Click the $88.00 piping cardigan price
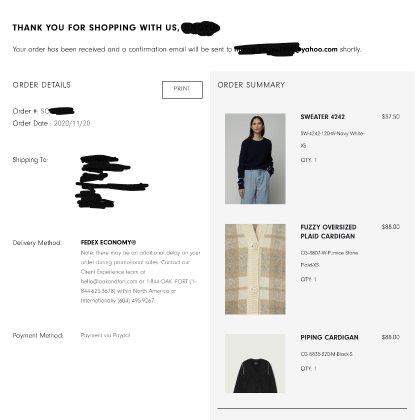This screenshot has height=420, width=420. (391, 337)
